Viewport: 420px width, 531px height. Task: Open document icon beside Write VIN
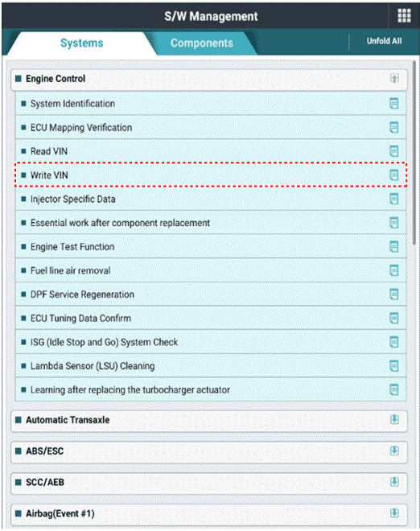pyautogui.click(x=394, y=175)
